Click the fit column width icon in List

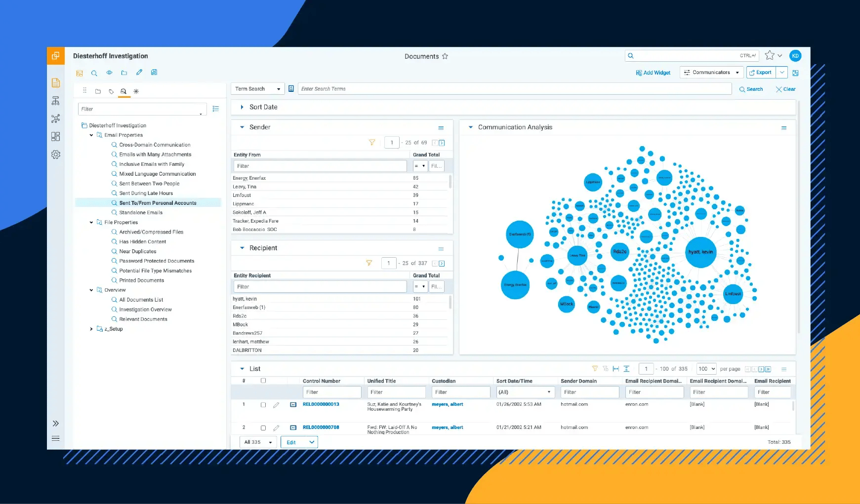click(616, 369)
